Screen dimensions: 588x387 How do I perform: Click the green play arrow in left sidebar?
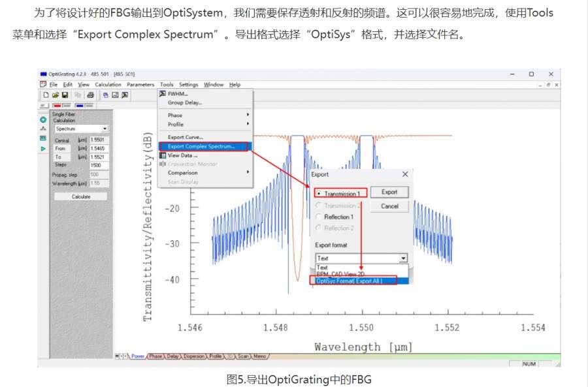point(43,149)
